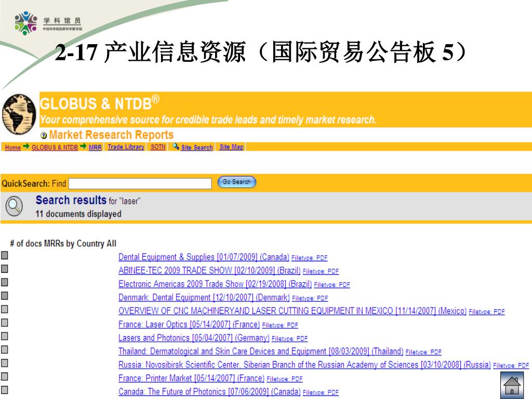Open Lasers and Photonics Germany report
532x399 pixels.
[194, 338]
